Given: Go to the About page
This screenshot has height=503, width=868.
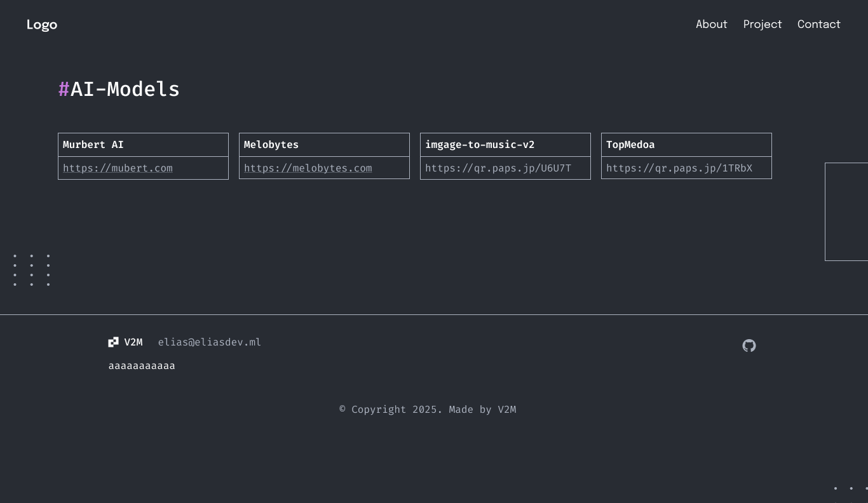Looking at the screenshot, I should click(x=711, y=25).
